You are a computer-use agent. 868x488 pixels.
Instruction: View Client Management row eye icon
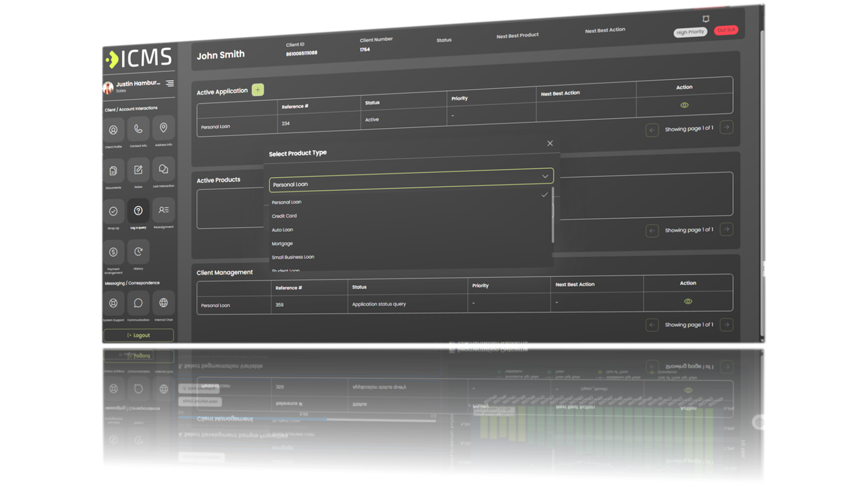click(688, 301)
